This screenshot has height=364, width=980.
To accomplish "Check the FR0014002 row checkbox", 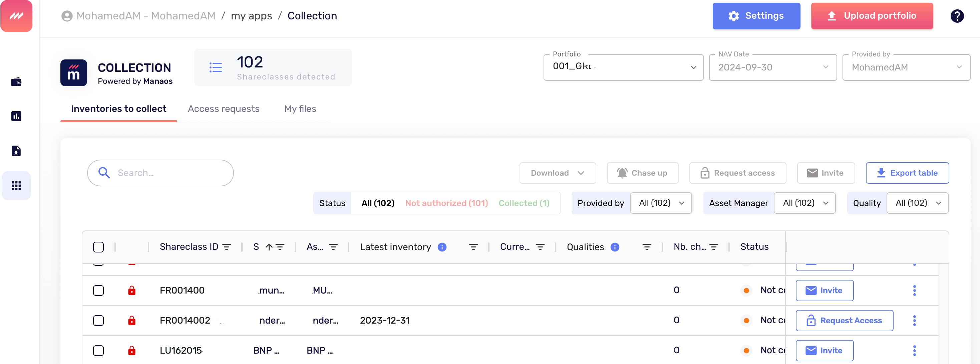I will (x=98, y=321).
